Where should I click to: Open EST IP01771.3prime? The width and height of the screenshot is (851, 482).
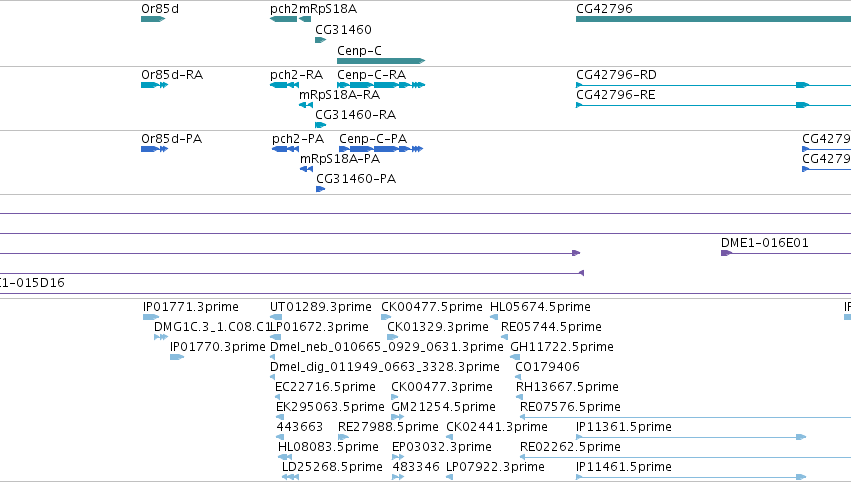pyautogui.click(x=190, y=307)
